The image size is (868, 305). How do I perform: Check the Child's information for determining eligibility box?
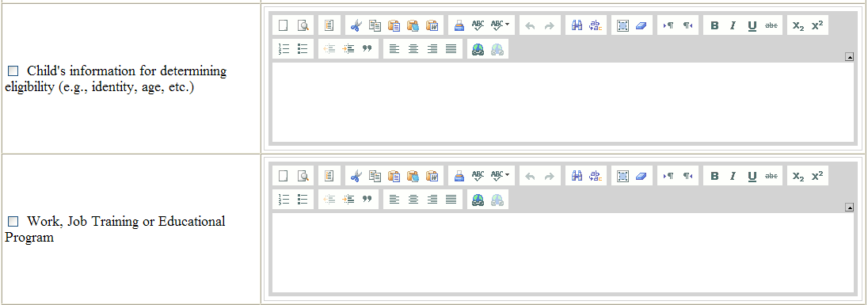(13, 71)
